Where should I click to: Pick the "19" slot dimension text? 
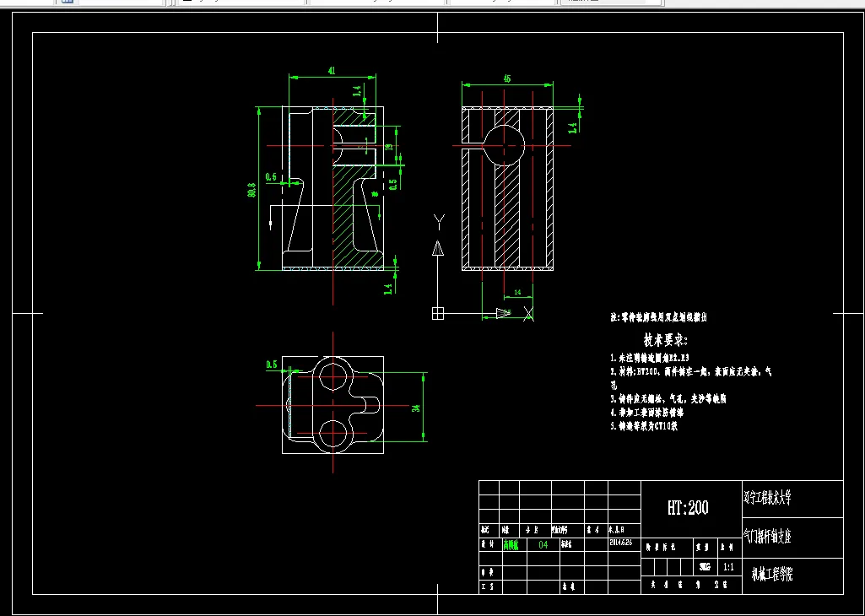(x=388, y=147)
